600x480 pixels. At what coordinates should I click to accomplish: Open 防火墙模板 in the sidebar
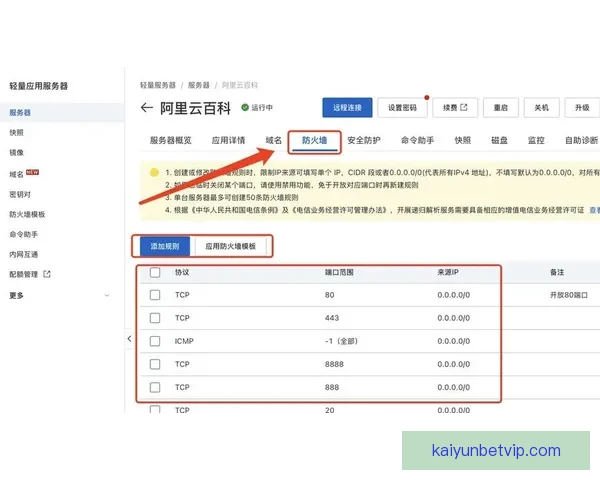pos(27,214)
